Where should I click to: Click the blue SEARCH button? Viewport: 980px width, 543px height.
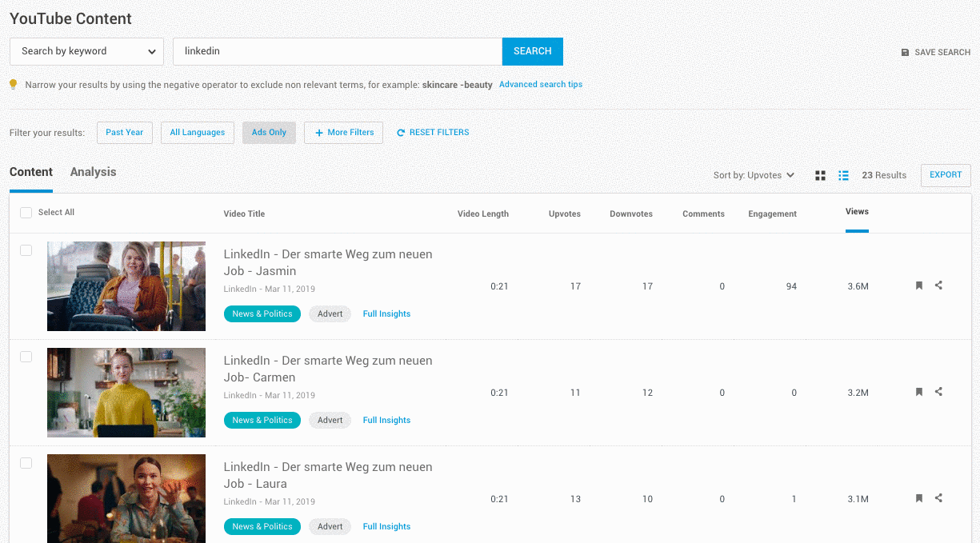coord(532,51)
